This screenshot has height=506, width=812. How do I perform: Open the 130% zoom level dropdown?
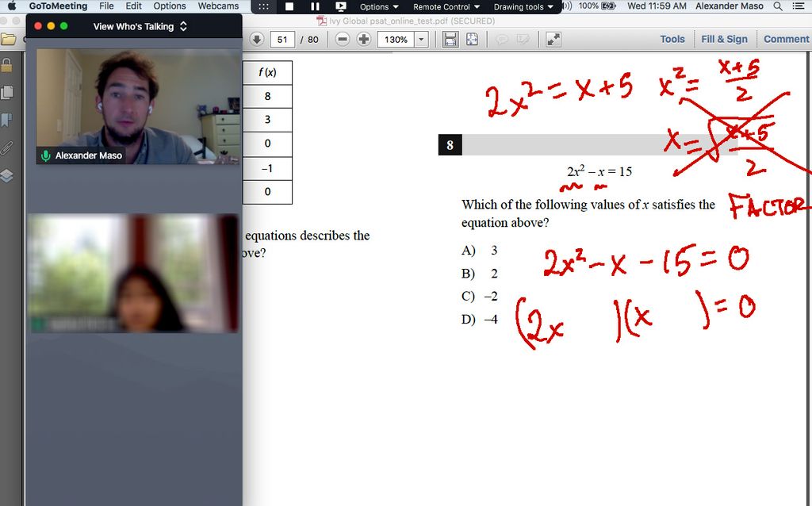421,39
